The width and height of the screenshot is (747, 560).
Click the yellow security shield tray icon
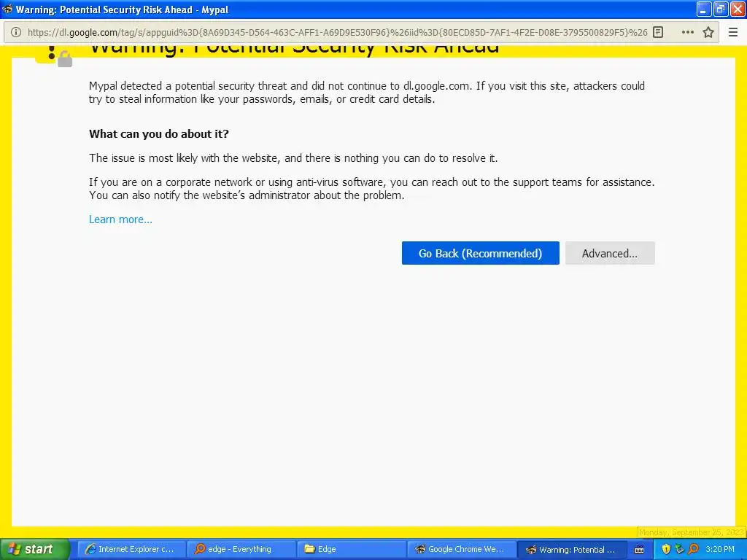[x=666, y=549]
